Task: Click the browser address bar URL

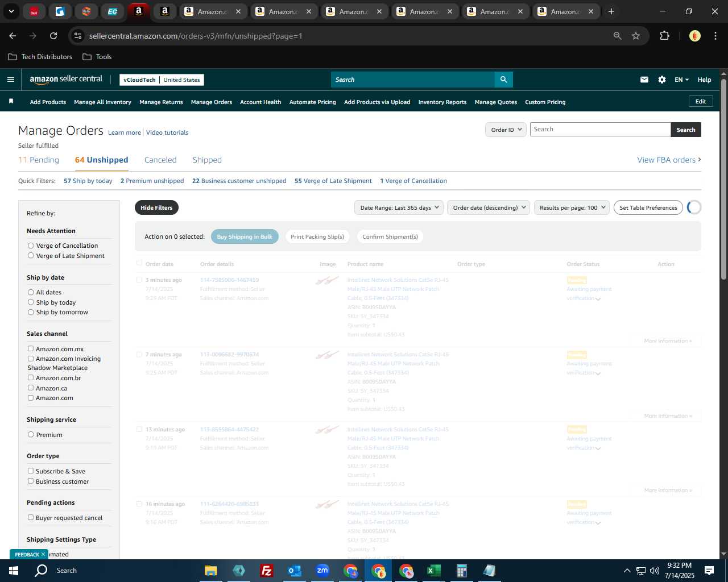Action: click(196, 36)
